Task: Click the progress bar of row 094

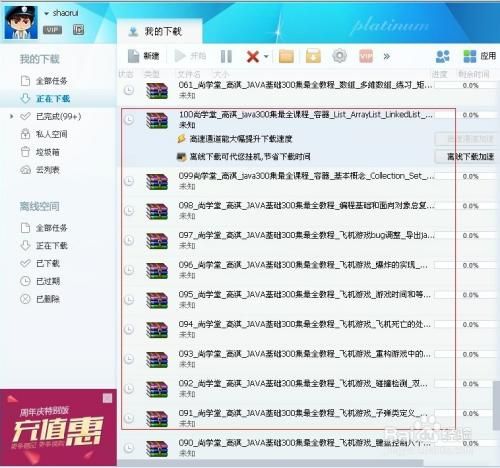Action: [466, 325]
